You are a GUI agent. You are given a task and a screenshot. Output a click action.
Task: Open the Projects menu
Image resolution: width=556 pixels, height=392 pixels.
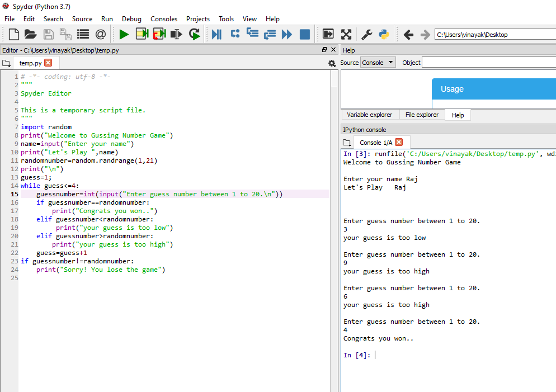click(x=198, y=19)
